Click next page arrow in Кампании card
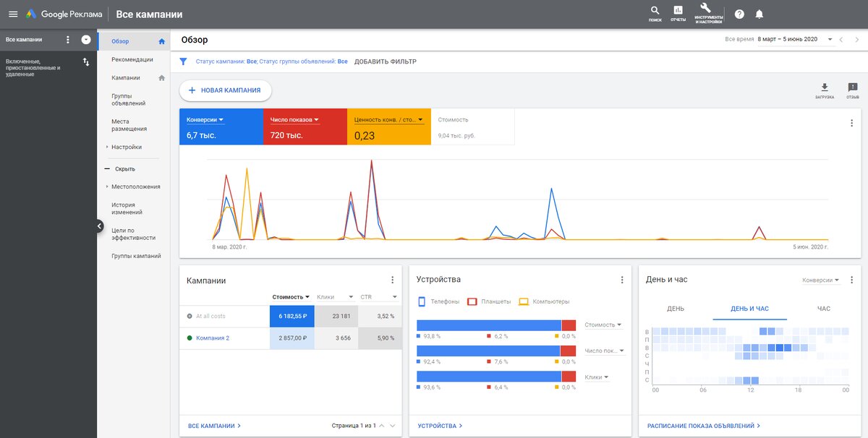Viewport: 868px width, 438px height. pyautogui.click(x=393, y=426)
